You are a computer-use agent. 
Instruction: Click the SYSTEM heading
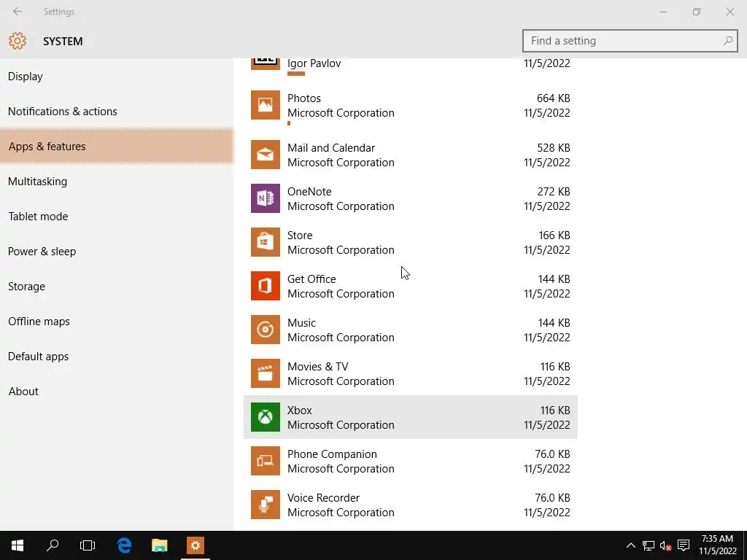(x=63, y=42)
